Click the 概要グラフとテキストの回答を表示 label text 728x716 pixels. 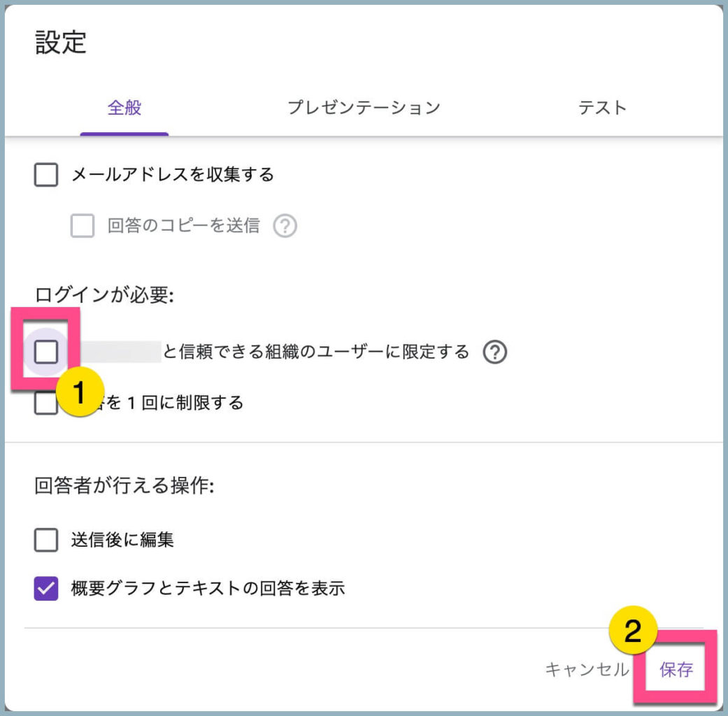(208, 589)
